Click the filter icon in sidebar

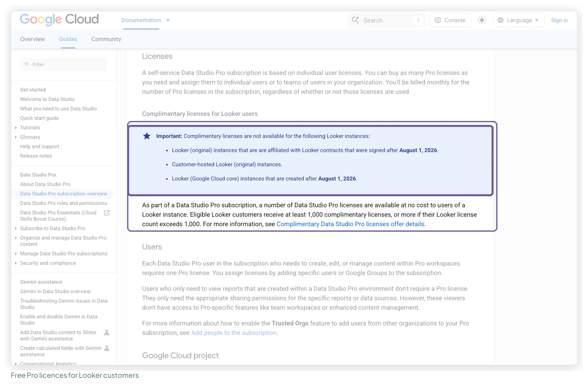click(26, 64)
